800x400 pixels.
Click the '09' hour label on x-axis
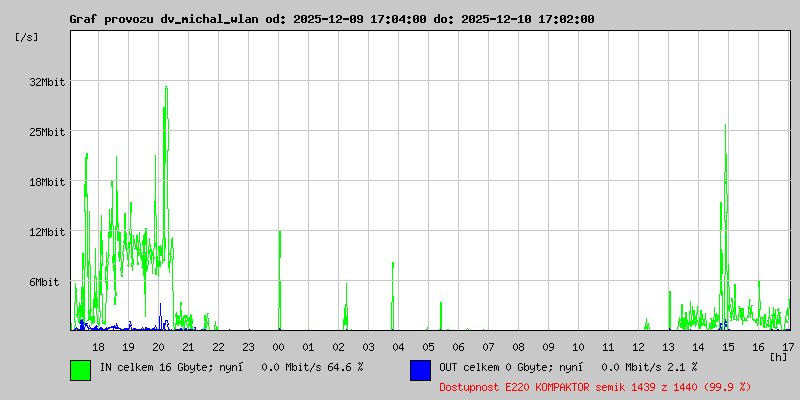(548, 347)
